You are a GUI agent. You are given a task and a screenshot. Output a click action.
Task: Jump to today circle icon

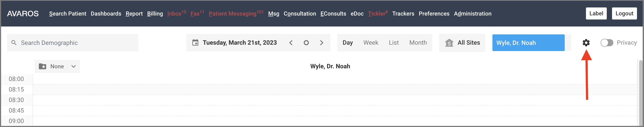(306, 43)
